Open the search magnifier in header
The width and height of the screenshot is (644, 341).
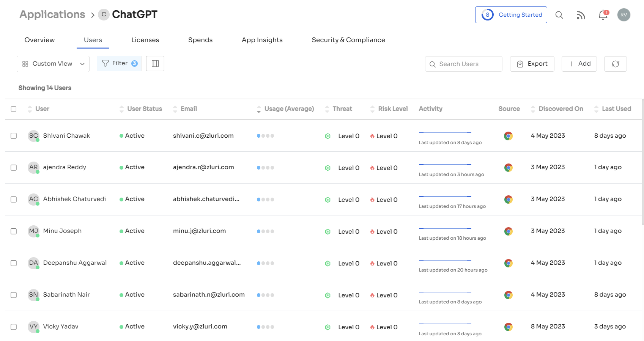click(559, 15)
